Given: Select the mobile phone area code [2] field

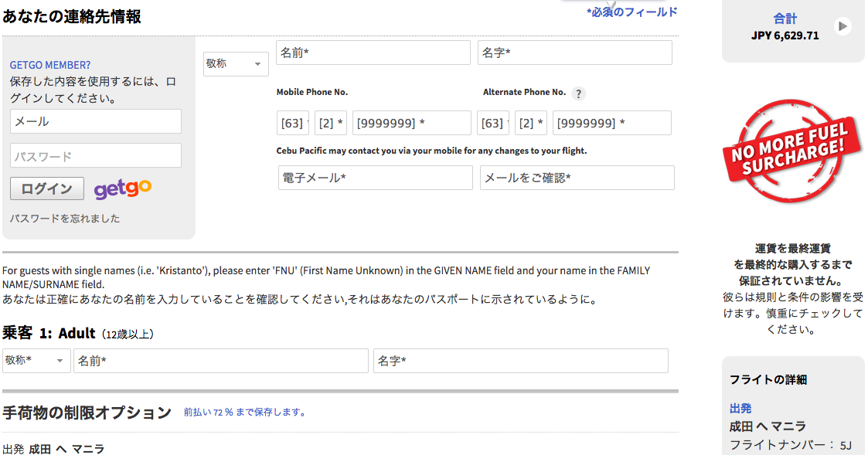Looking at the screenshot, I should coord(331,123).
